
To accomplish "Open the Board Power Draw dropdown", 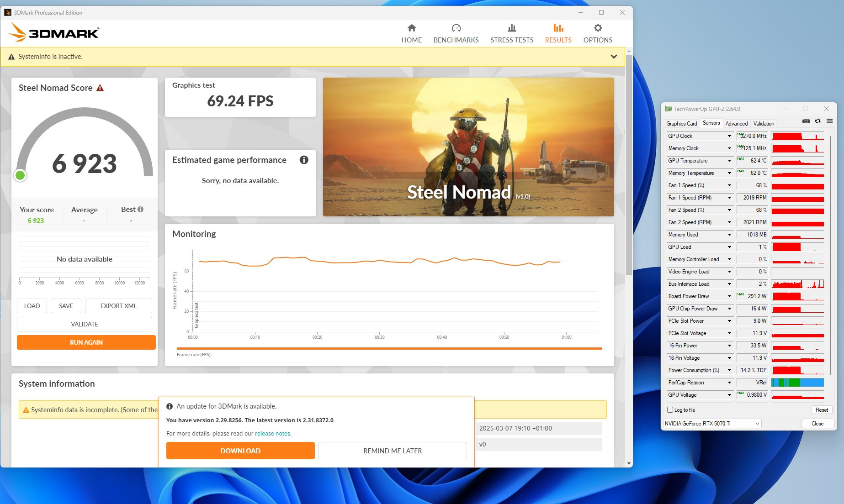I will (729, 296).
